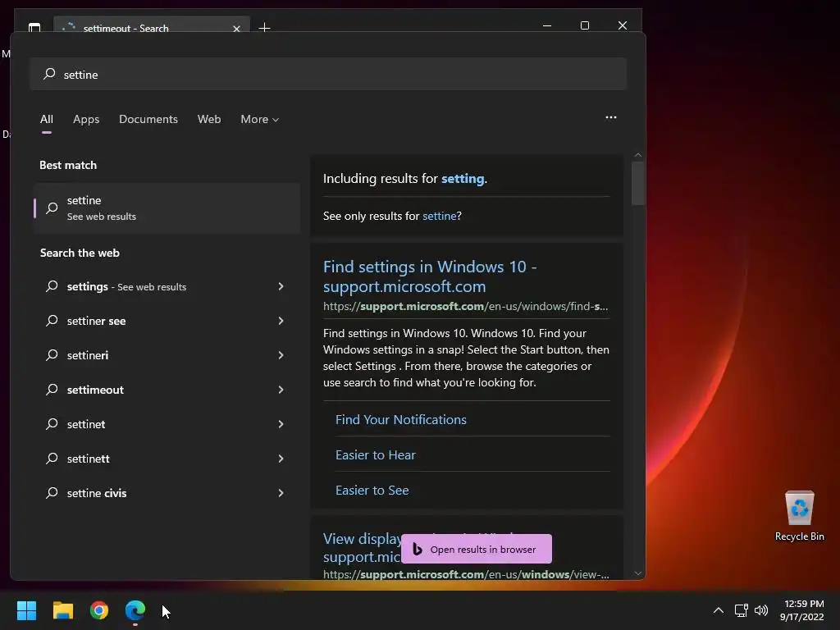Click the preview pane scrollbar thumb
840x630 pixels.
pos(637,183)
